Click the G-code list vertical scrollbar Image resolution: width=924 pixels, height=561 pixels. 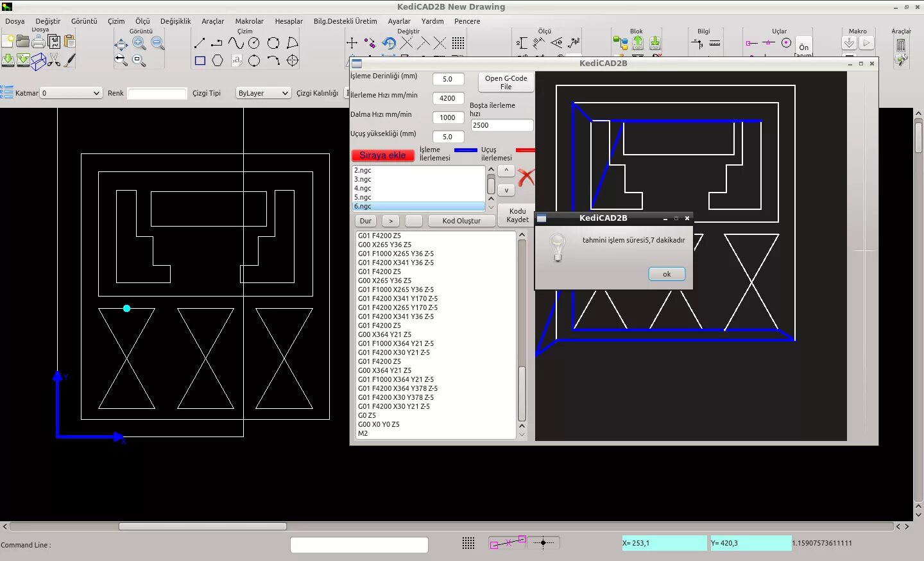522,334
